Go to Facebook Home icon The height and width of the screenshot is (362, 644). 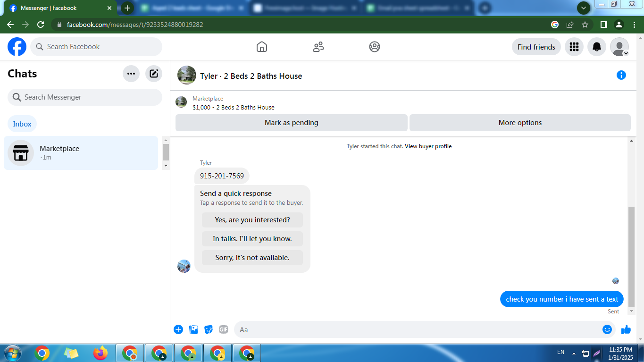click(262, 47)
